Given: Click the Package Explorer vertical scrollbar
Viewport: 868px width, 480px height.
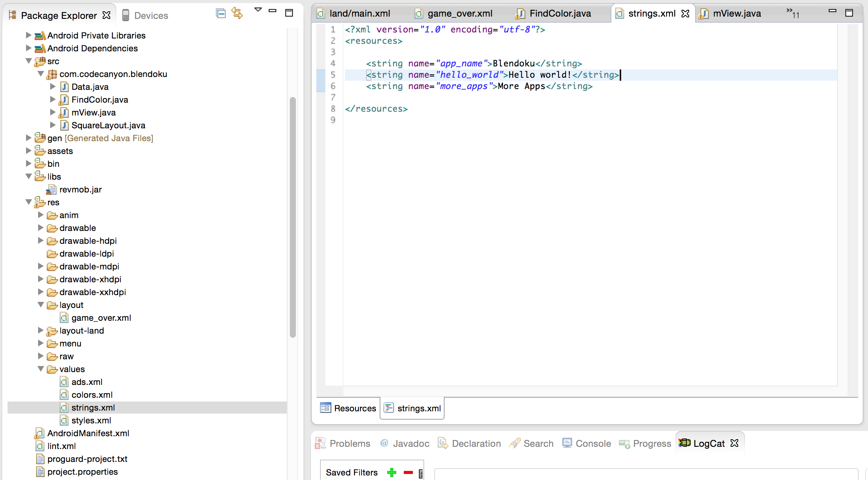Looking at the screenshot, I should click(292, 217).
